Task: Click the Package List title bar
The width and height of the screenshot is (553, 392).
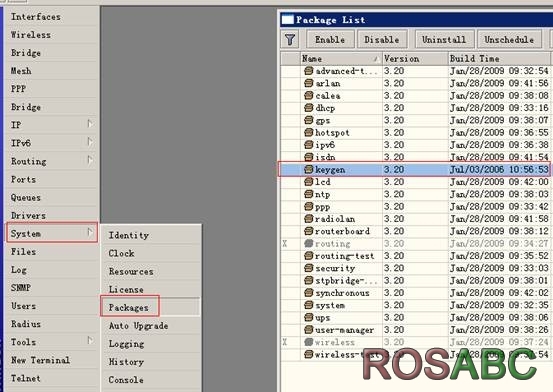Action: pos(417,20)
